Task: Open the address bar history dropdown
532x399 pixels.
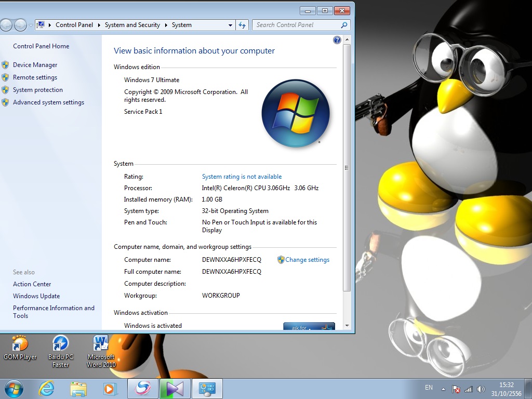Action: (x=230, y=25)
